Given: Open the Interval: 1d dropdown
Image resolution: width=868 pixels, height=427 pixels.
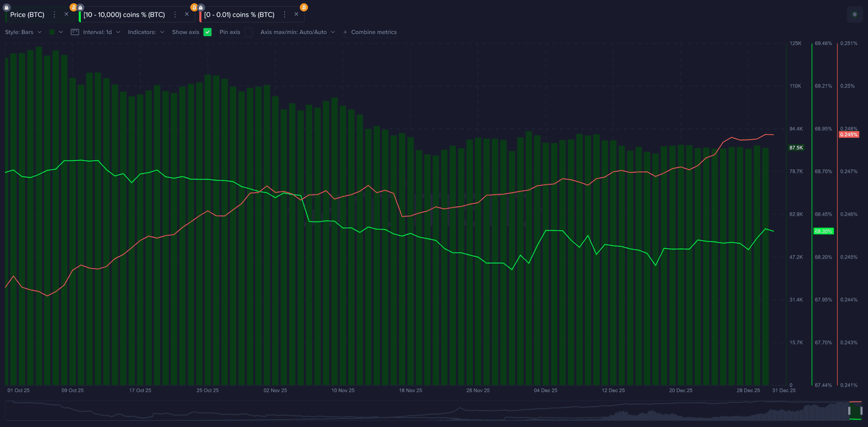Looking at the screenshot, I should pos(101,32).
